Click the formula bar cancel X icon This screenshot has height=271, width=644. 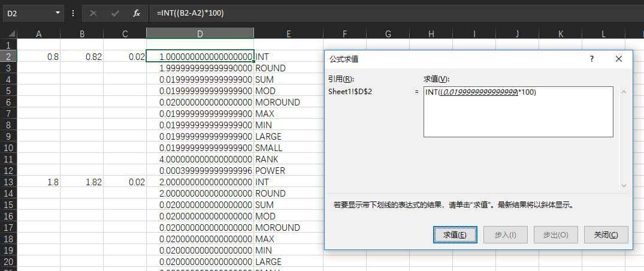(x=93, y=13)
